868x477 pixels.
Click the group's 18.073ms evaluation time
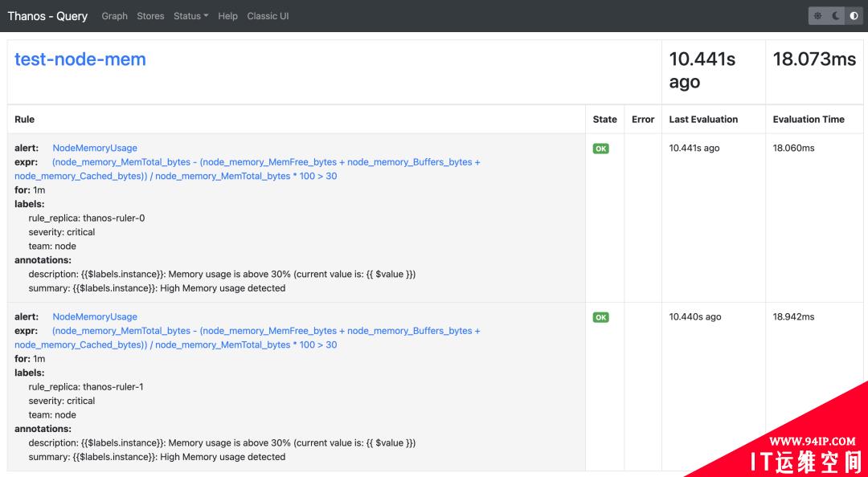[x=814, y=59]
